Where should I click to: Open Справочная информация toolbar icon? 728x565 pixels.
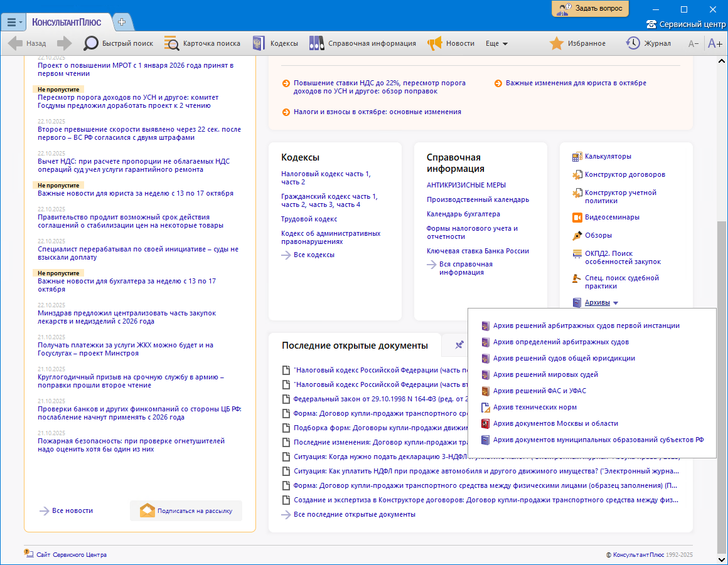tap(317, 43)
